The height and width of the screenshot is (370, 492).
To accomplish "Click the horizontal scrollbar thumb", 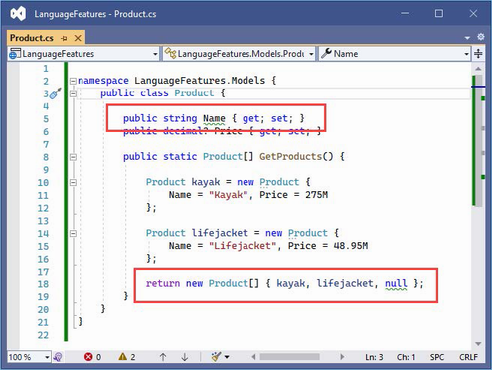I will point(290,357).
